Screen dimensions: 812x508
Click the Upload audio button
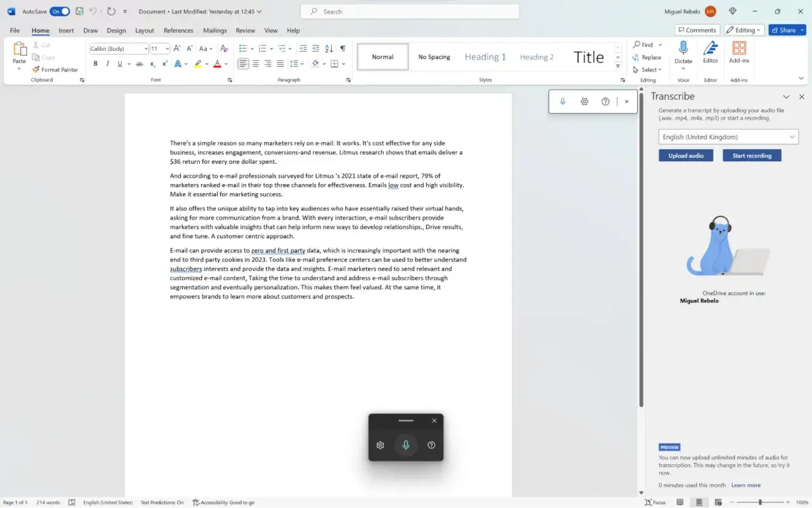(685, 155)
